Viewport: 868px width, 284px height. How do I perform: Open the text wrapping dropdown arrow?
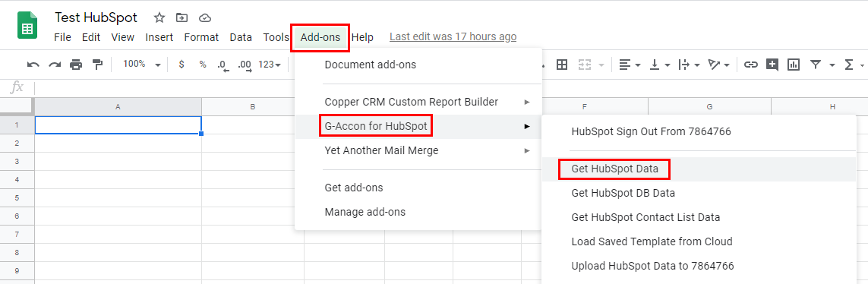coord(697,65)
